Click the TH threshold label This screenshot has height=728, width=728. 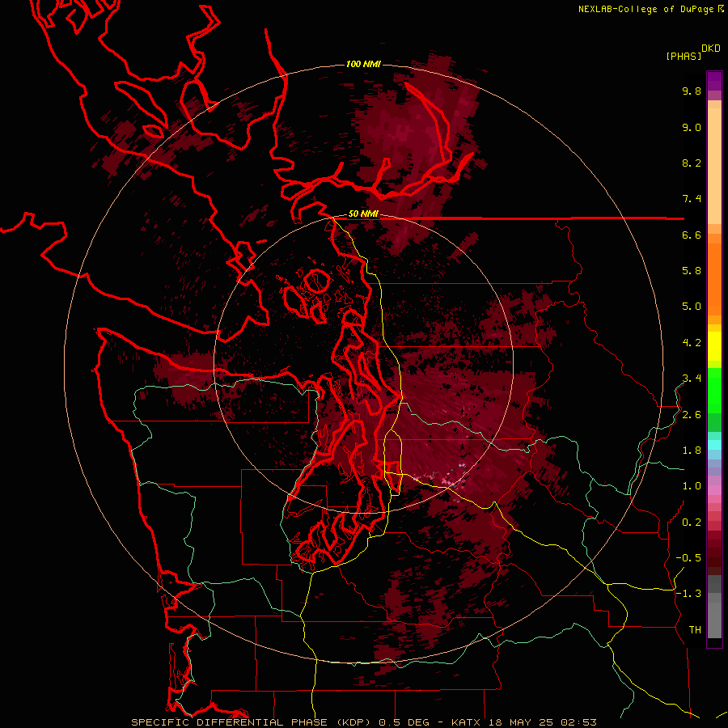695,630
